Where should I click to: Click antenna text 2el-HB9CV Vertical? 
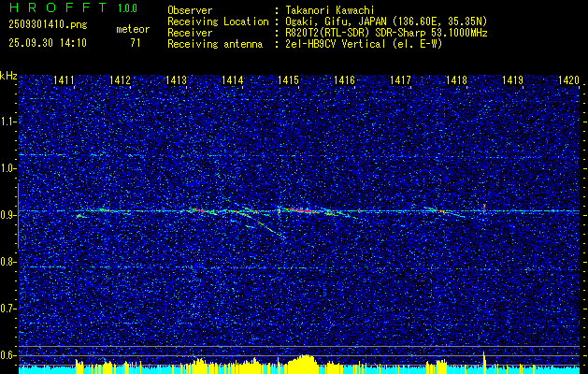click(335, 44)
